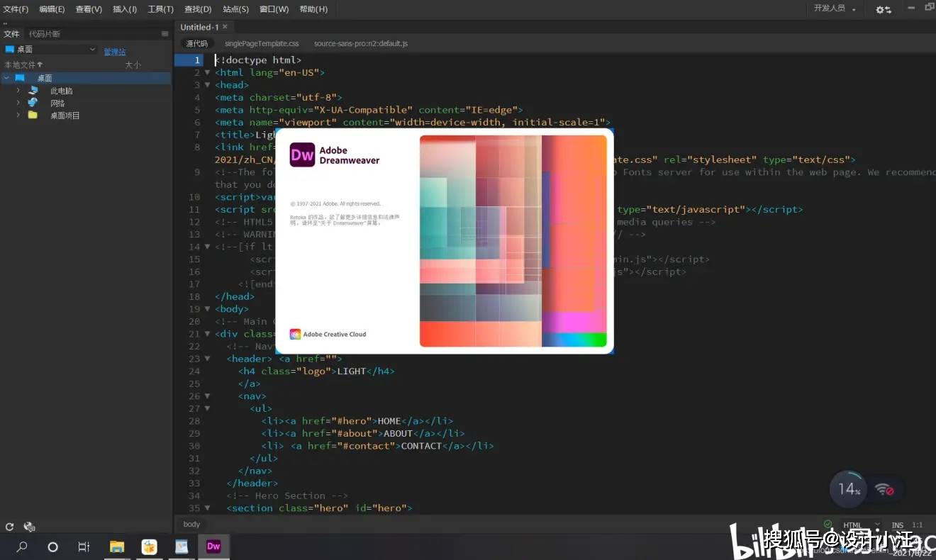Collapse the code fold arrow at line 2
This screenshot has height=560, width=936.
tap(207, 72)
